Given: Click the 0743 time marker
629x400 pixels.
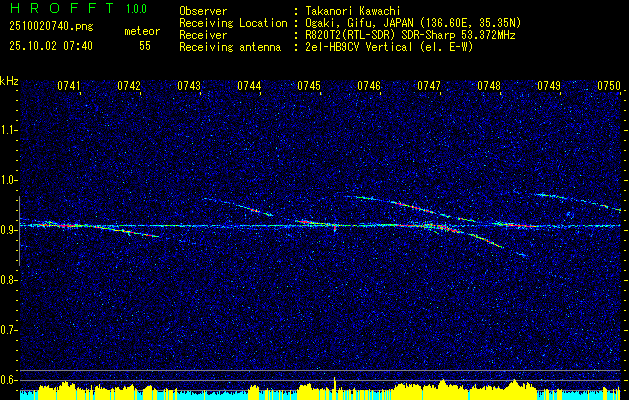Looking at the screenshot, I should 189,86.
